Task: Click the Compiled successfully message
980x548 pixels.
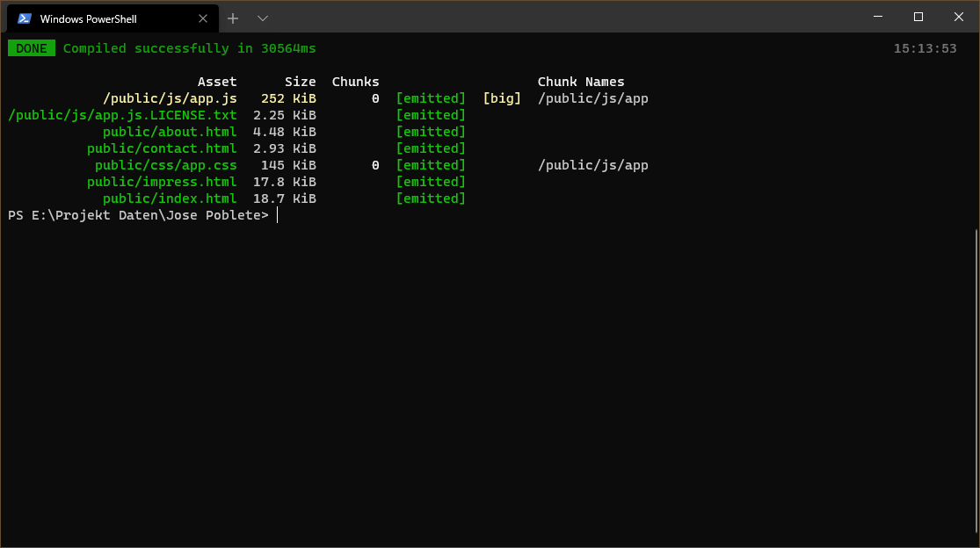Action: click(189, 48)
